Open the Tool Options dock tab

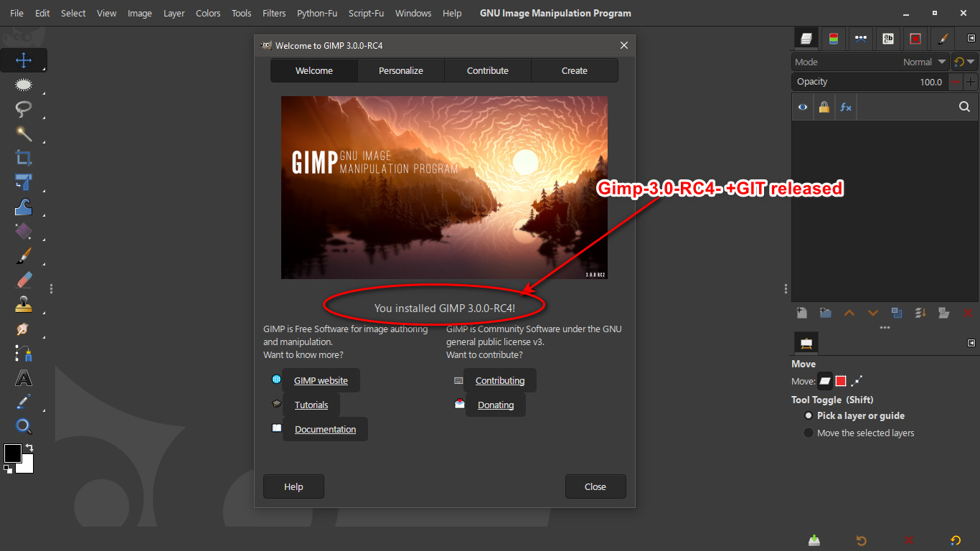806,343
